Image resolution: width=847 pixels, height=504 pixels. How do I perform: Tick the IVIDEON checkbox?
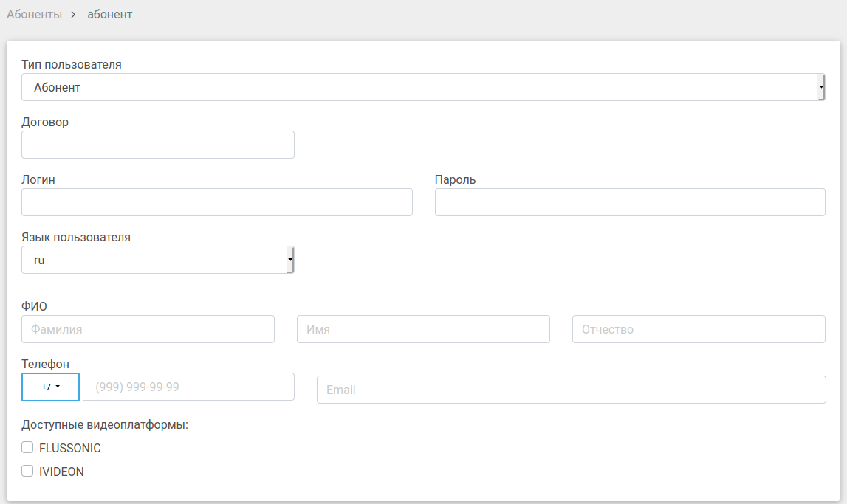click(x=27, y=471)
